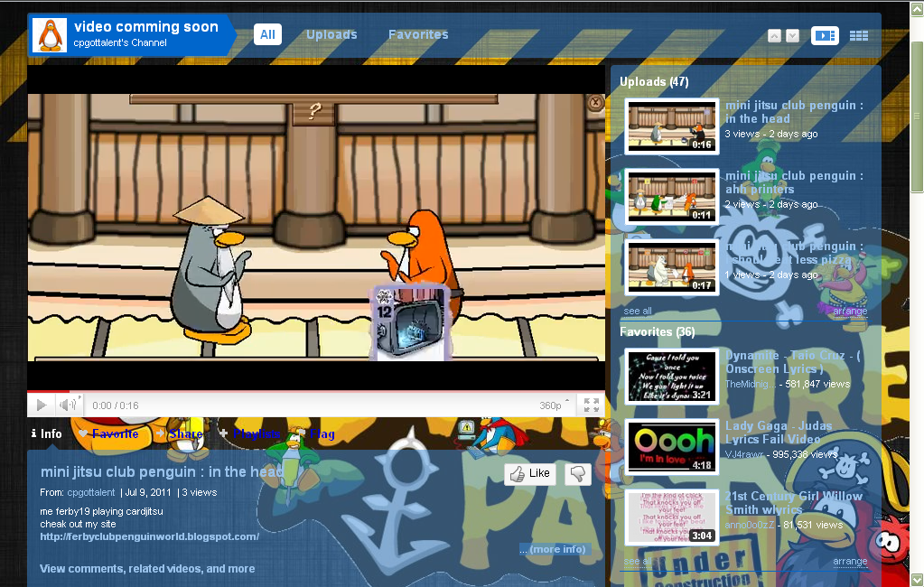Open 'Lady Gaga - Judas Lyrics Fail Video' title
Screen dimensions: 924x587
point(779,432)
